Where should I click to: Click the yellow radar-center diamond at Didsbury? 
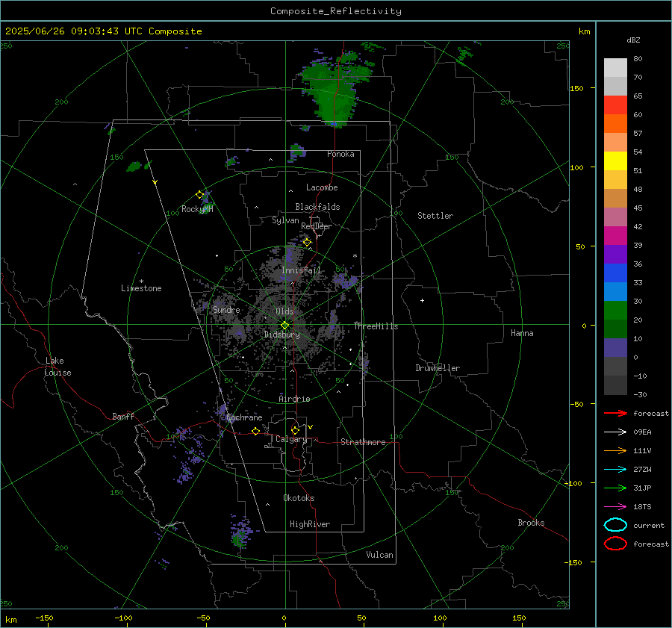click(x=284, y=326)
